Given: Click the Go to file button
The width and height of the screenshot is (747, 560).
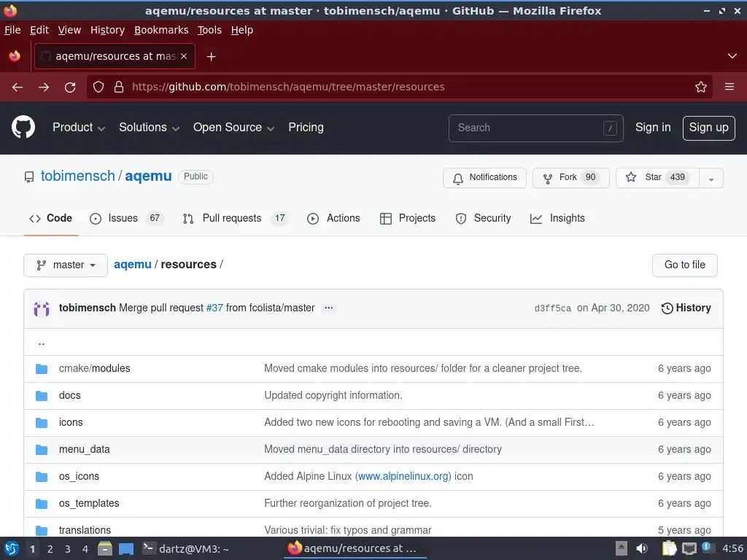Looking at the screenshot, I should (684, 265).
